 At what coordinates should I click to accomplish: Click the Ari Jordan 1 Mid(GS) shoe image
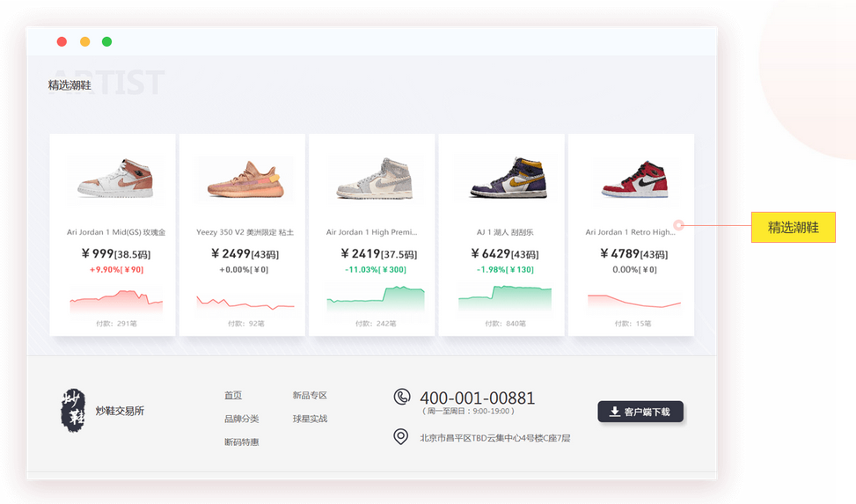(x=116, y=179)
